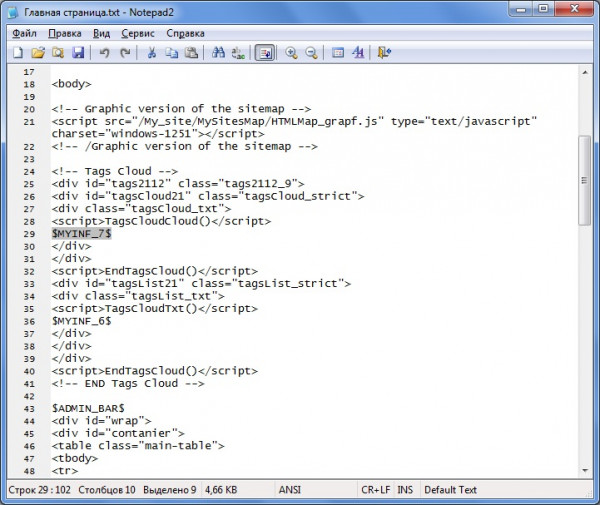The width and height of the screenshot is (600, 505).
Task: Click the Browse files toolbar icon
Action: [x=58, y=52]
